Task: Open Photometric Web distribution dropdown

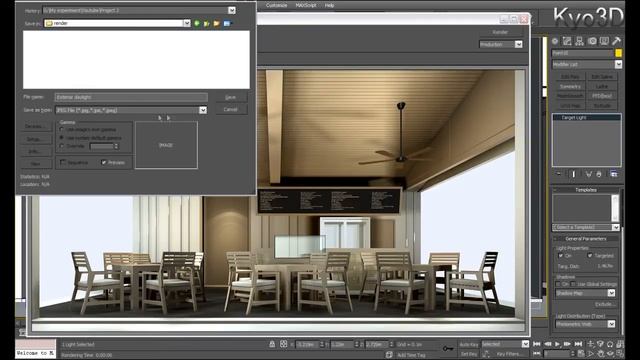Action: click(x=611, y=324)
